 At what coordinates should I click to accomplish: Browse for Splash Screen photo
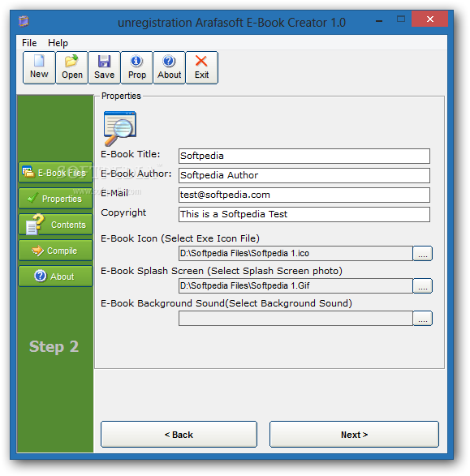coord(423,285)
